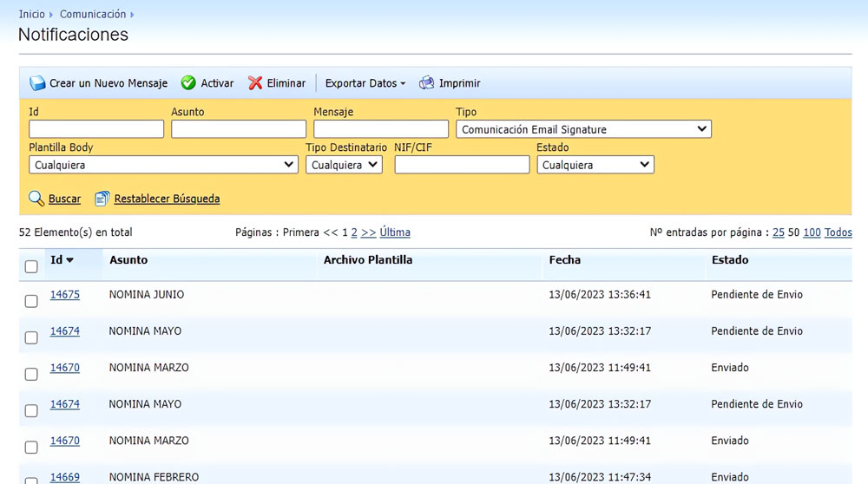Viewport: 868px width, 484px height.
Task: Jump to the Última page link
Action: point(395,232)
